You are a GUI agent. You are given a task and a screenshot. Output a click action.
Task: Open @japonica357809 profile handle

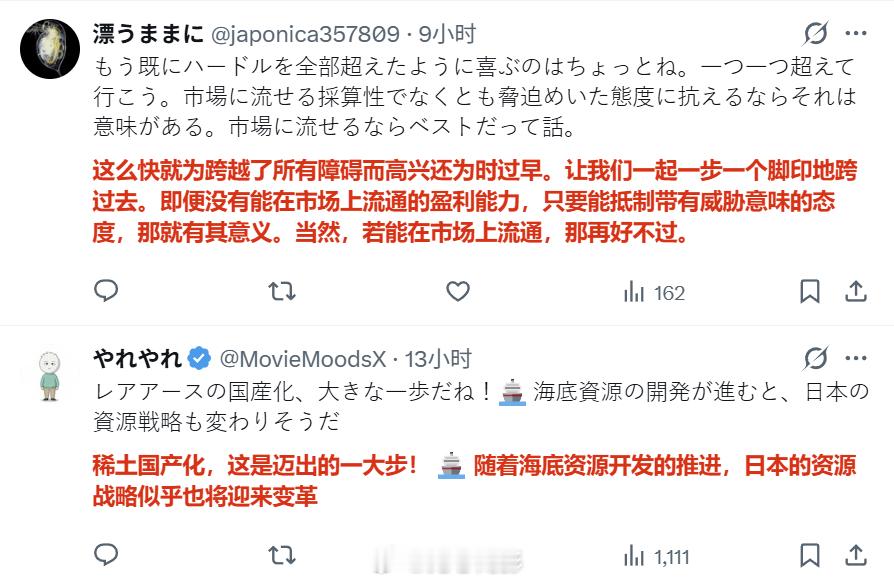click(x=305, y=34)
